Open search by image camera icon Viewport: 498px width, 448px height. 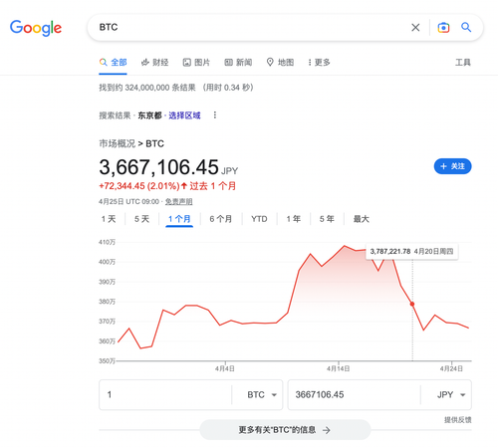click(x=443, y=28)
